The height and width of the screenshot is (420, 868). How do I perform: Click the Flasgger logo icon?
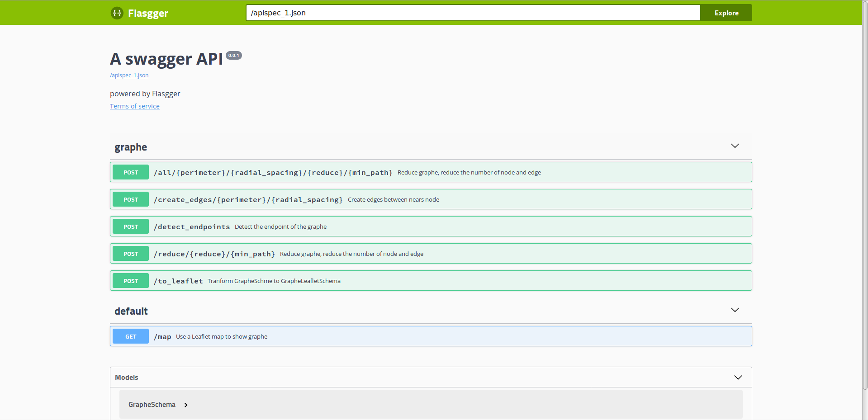[x=117, y=13]
